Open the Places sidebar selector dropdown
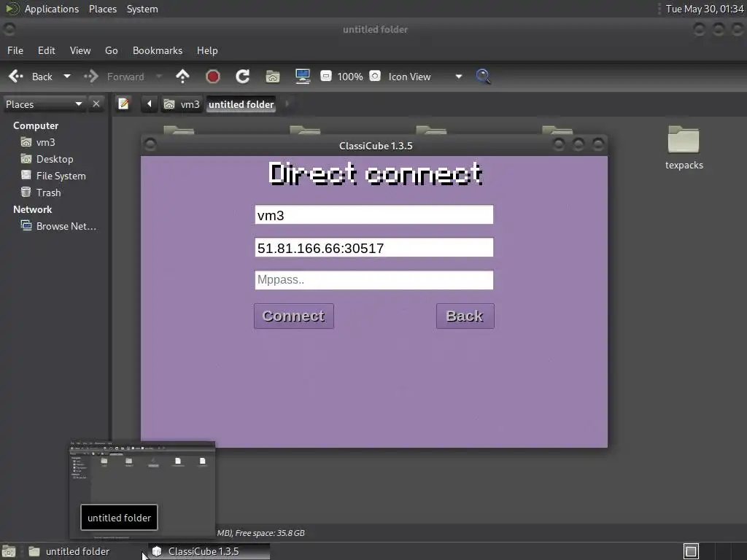Screen dimensions: 747x560 point(44,104)
